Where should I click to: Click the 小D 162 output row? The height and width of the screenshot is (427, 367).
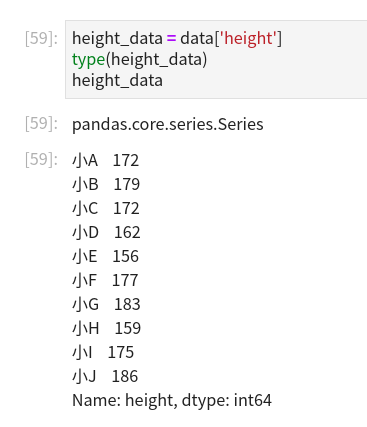point(106,232)
